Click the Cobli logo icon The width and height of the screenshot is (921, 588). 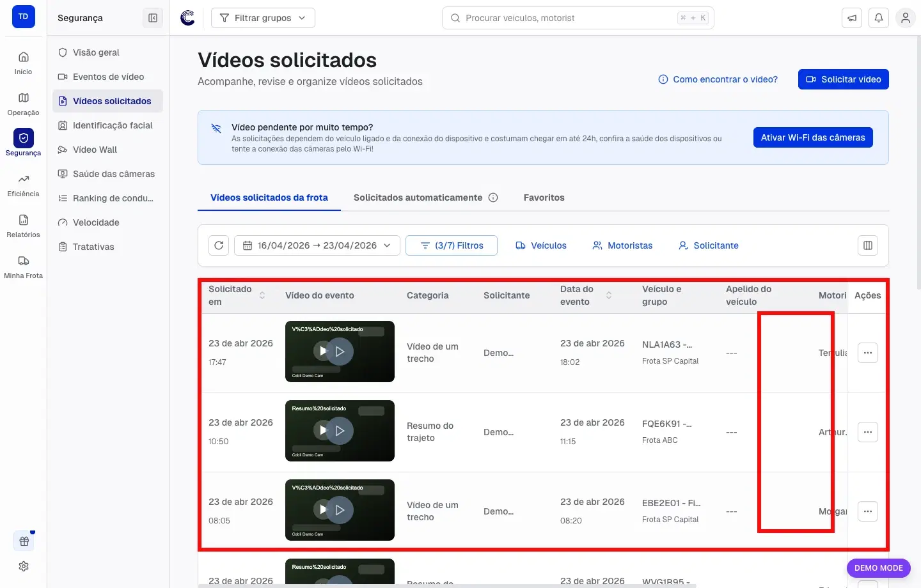pyautogui.click(x=187, y=18)
